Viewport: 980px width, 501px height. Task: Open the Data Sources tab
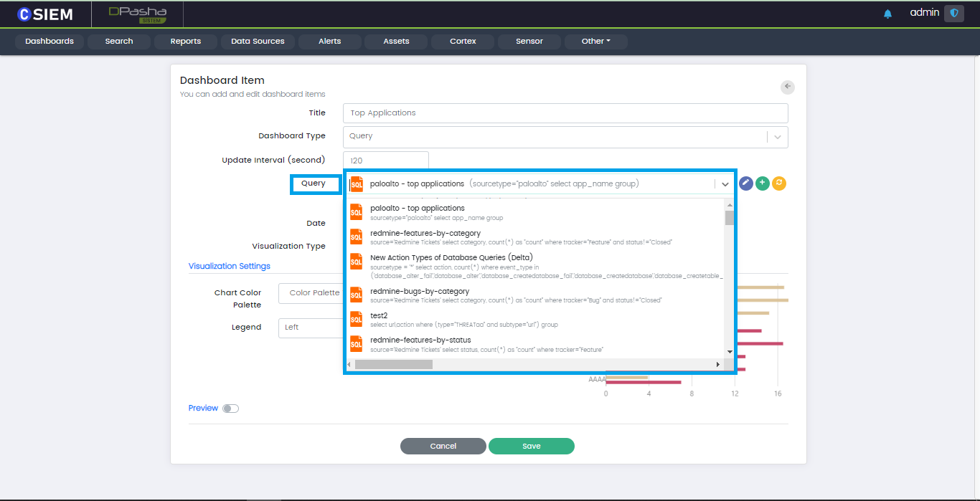point(258,42)
